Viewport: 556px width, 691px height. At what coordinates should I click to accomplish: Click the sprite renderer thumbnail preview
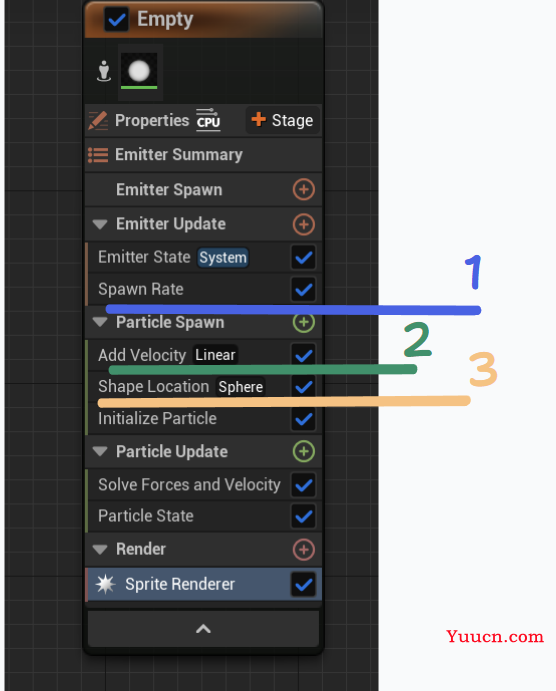pos(139,71)
